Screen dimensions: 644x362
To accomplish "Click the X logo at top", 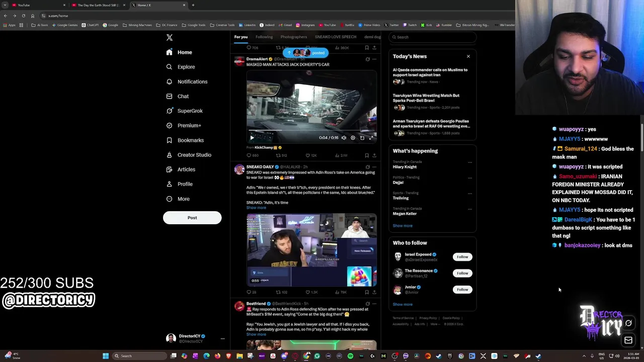I will point(170,38).
